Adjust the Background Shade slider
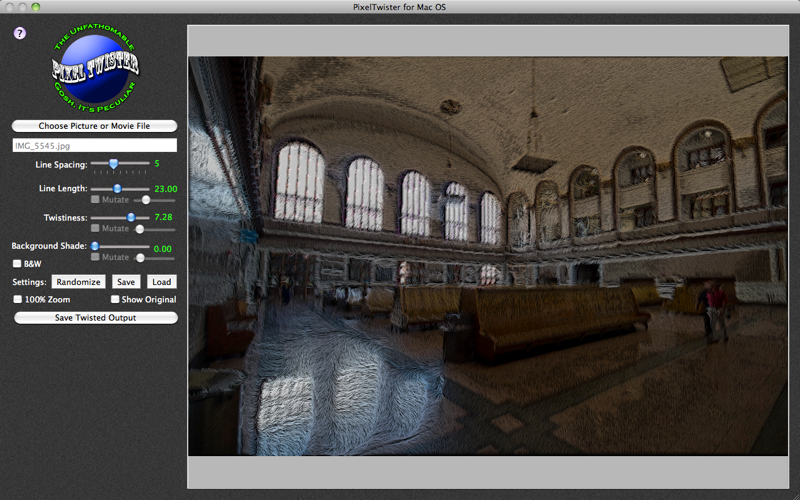The height and width of the screenshot is (500, 800). [95, 246]
